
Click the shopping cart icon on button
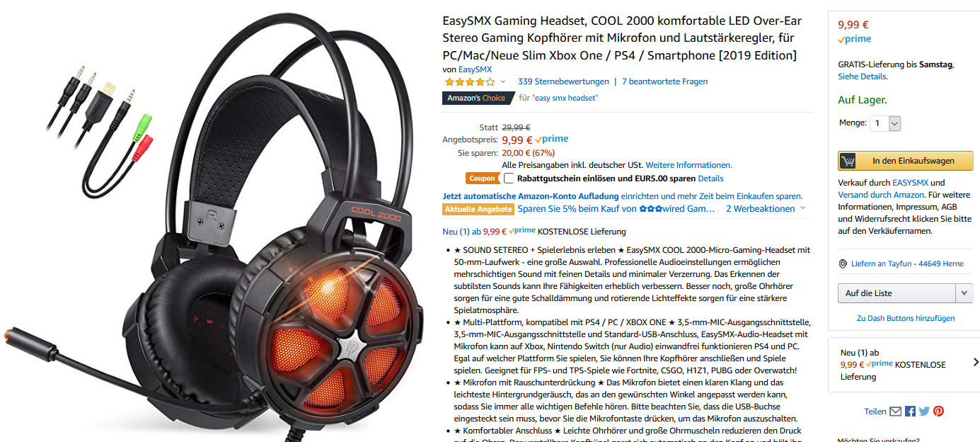[x=848, y=161]
